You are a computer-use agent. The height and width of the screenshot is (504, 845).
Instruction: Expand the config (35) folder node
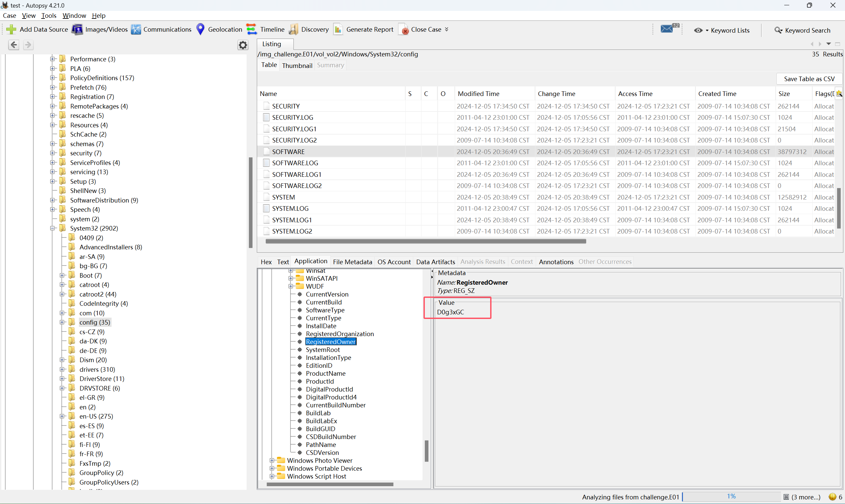[x=62, y=322]
